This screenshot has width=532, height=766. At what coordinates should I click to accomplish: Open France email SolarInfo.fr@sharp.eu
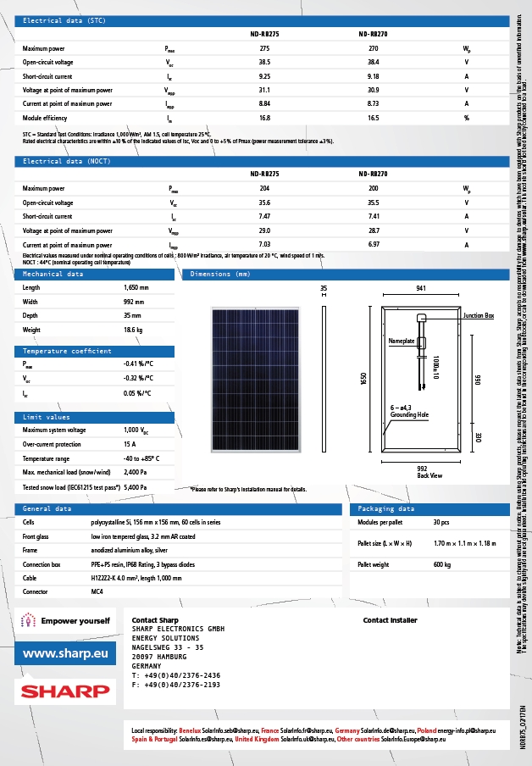pos(307,730)
